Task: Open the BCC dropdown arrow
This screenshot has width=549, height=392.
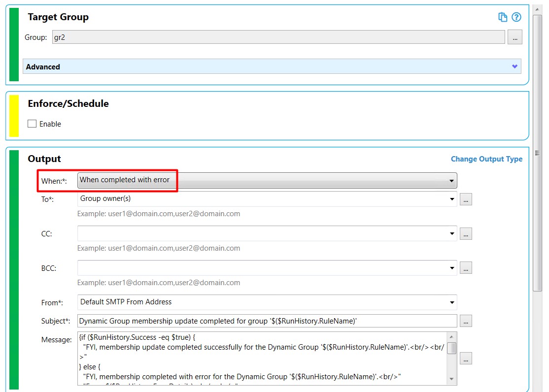Action: (451, 268)
